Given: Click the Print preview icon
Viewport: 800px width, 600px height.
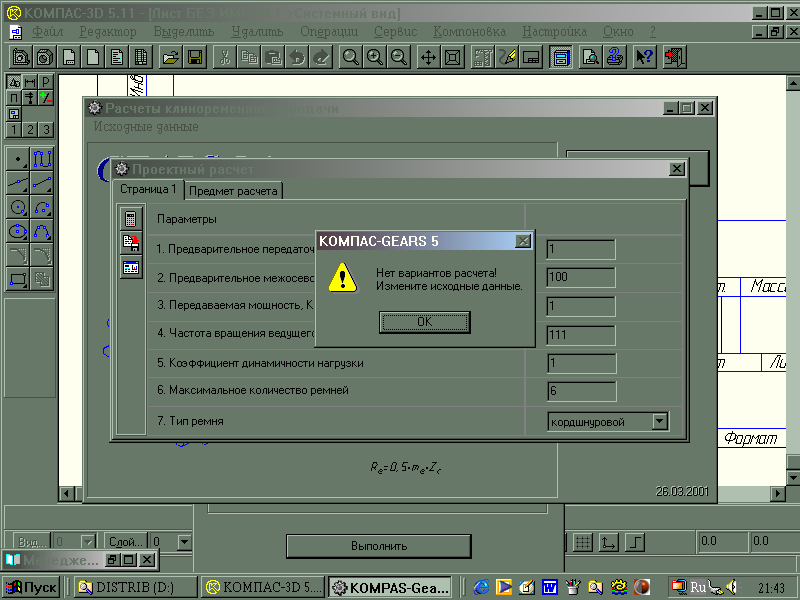Looking at the screenshot, I should pyautogui.click(x=590, y=57).
